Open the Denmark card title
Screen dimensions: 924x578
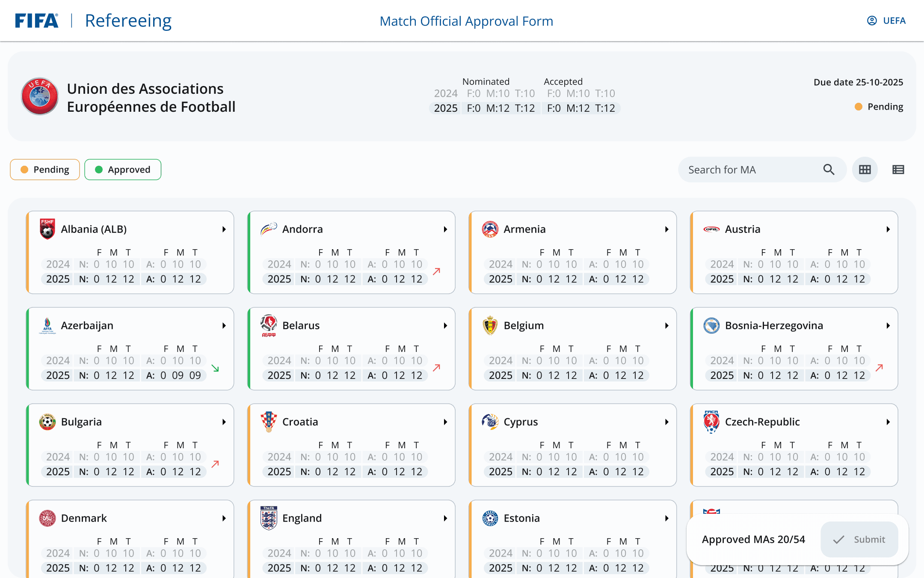pyautogui.click(x=84, y=518)
